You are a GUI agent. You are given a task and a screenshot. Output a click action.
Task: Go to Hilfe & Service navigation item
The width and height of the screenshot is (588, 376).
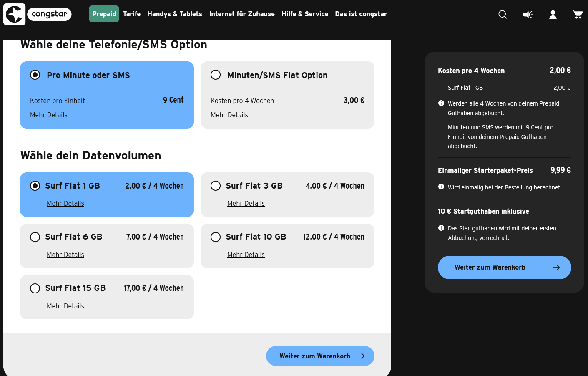pos(305,14)
